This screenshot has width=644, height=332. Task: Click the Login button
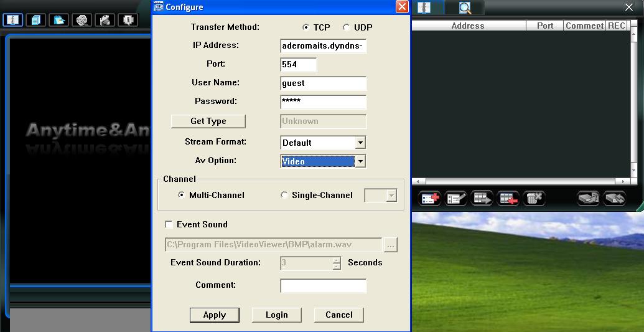276,315
